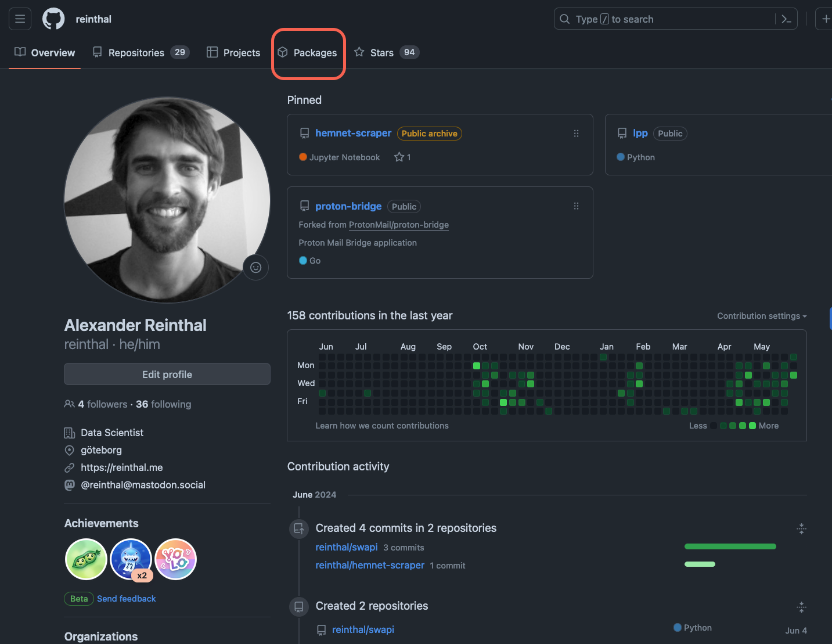Click Send feedback link
Screen dimensions: 832x644
pos(127,599)
